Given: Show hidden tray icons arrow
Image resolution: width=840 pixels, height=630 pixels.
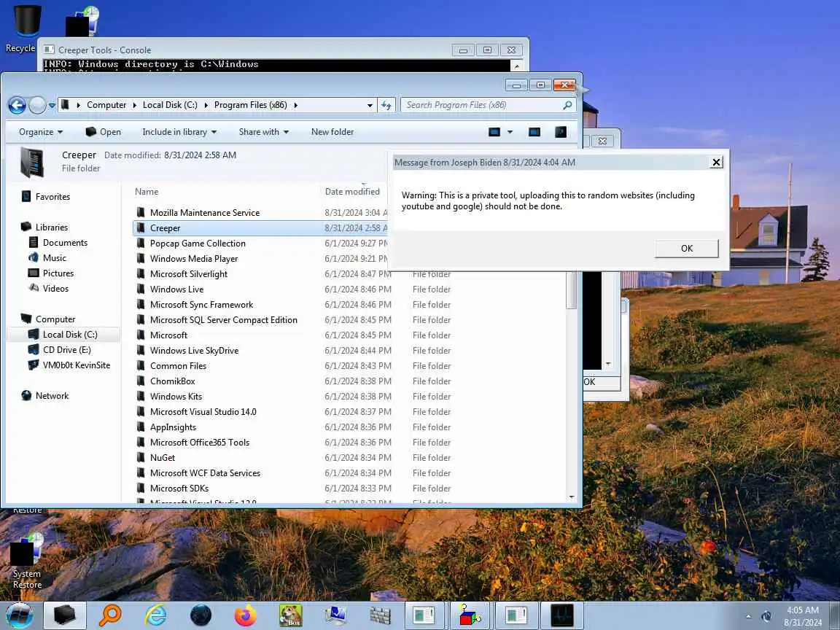Looking at the screenshot, I should click(748, 617).
